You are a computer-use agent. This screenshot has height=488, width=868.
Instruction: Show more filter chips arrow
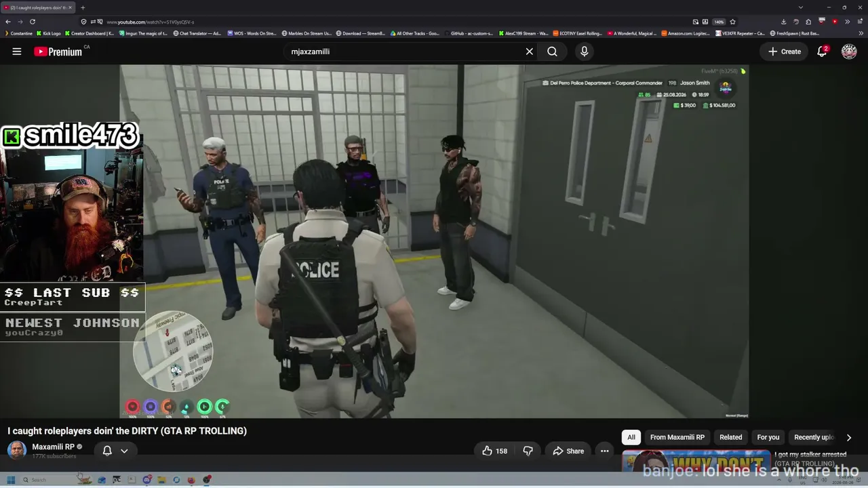coord(848,437)
